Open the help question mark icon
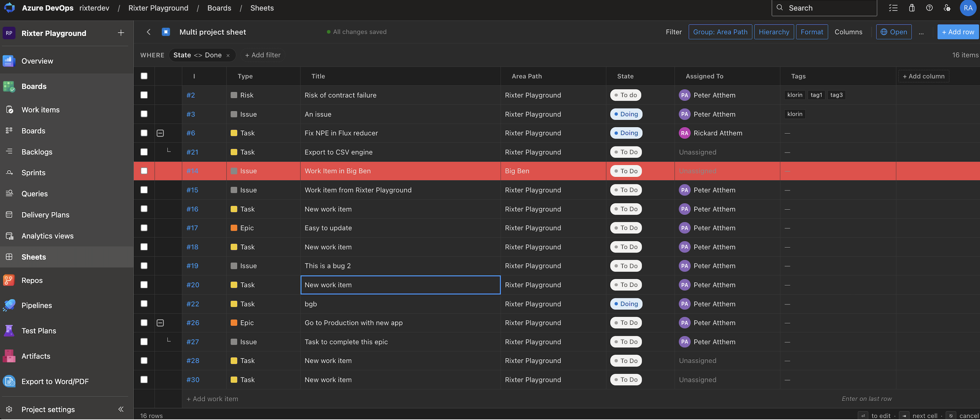Image resolution: width=980 pixels, height=420 pixels. 929,8
